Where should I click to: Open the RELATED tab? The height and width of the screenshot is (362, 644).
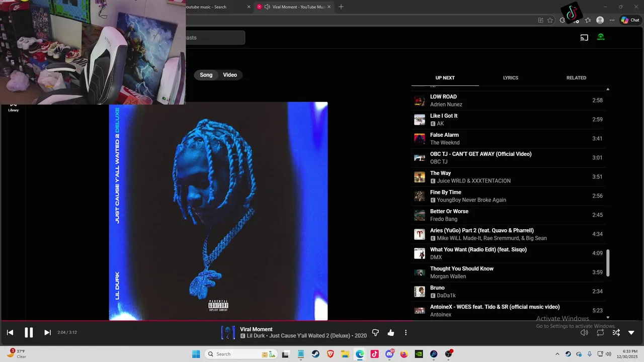pyautogui.click(x=576, y=78)
